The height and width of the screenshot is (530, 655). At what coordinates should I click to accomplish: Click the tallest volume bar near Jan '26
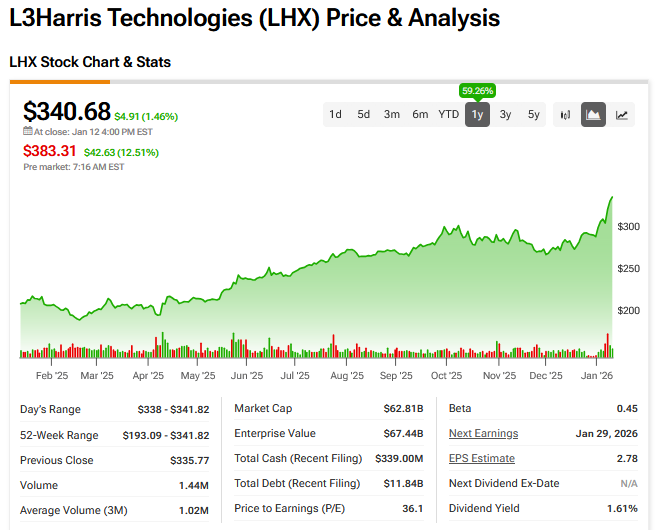(x=606, y=345)
